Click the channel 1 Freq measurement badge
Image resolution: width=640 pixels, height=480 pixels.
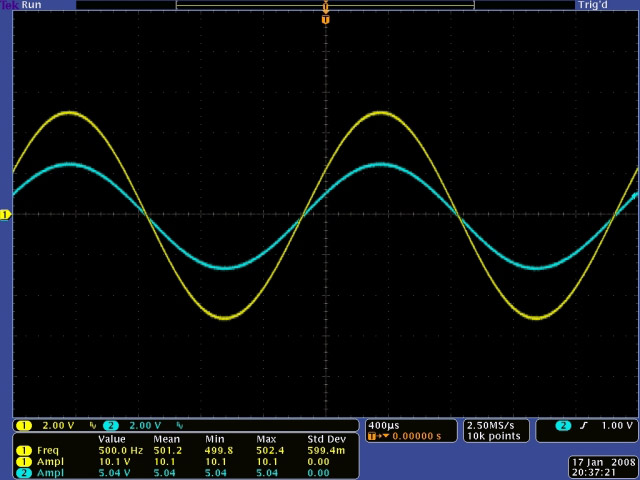point(24,450)
